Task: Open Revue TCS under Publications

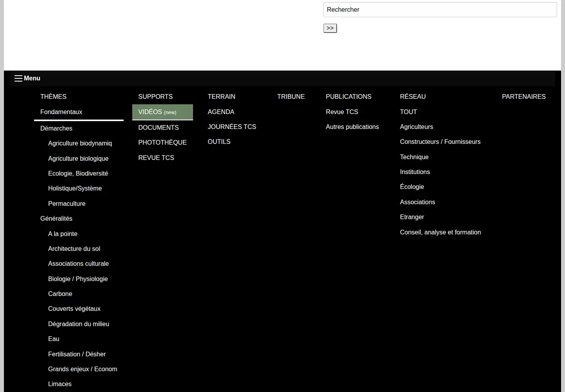Action: pyautogui.click(x=342, y=112)
